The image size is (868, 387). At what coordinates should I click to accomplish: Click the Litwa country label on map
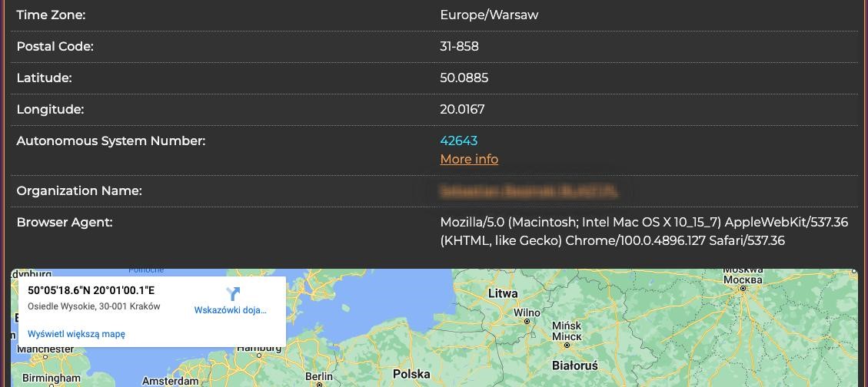click(503, 293)
